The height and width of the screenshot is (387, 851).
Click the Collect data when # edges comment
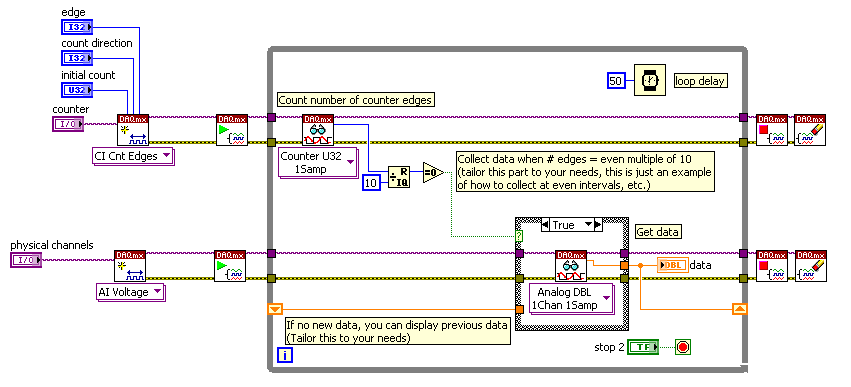[585, 172]
